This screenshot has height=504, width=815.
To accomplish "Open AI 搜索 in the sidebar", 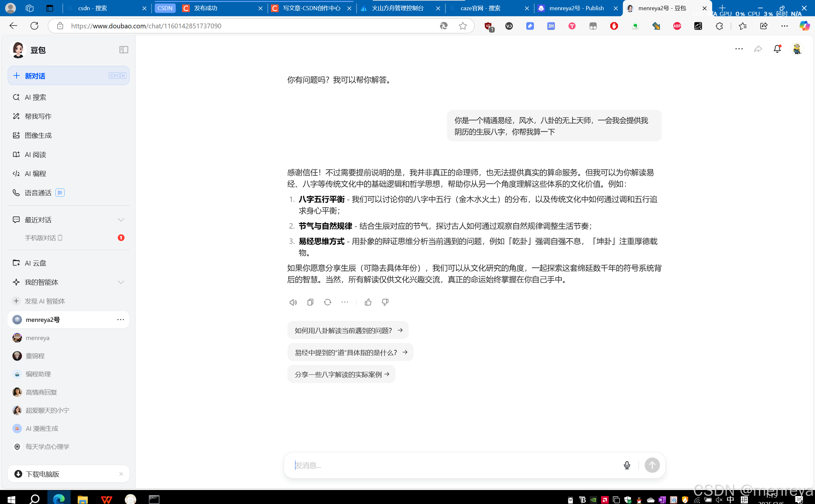I will tap(35, 97).
